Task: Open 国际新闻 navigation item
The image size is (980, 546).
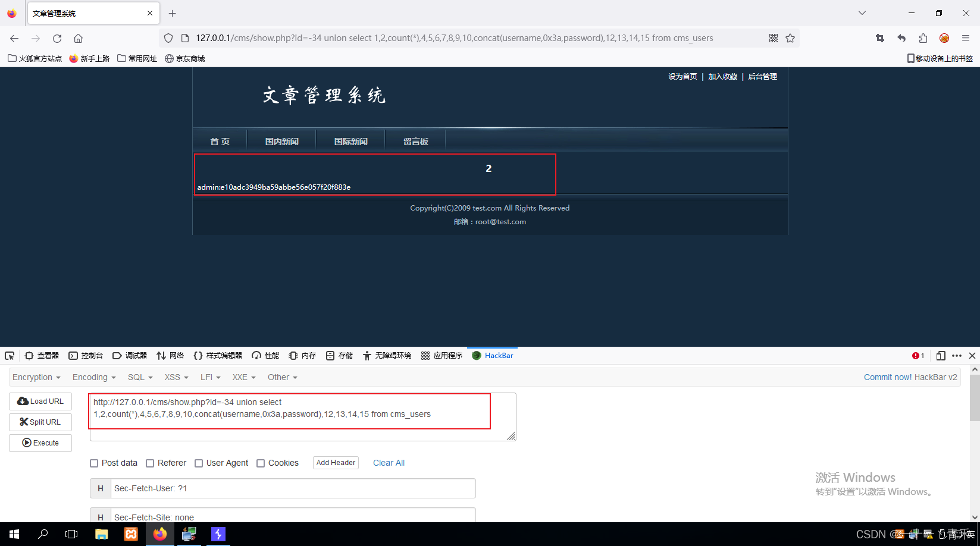Action: [x=350, y=142]
